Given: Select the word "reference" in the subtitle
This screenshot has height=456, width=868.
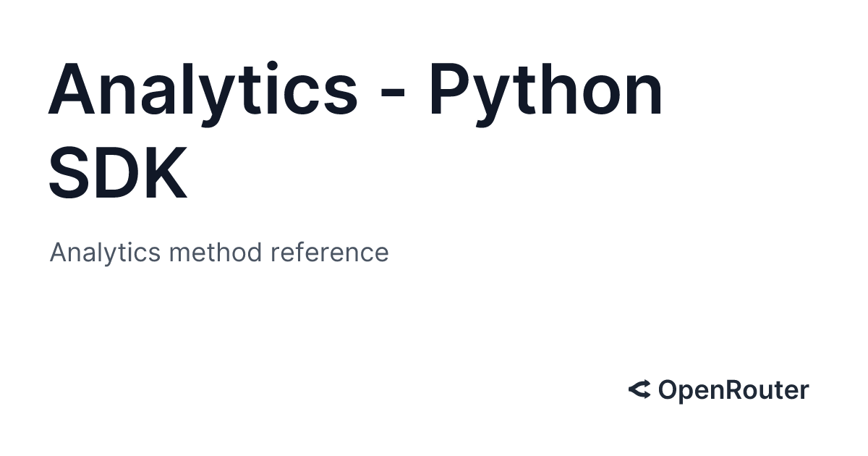Looking at the screenshot, I should pyautogui.click(x=329, y=253).
